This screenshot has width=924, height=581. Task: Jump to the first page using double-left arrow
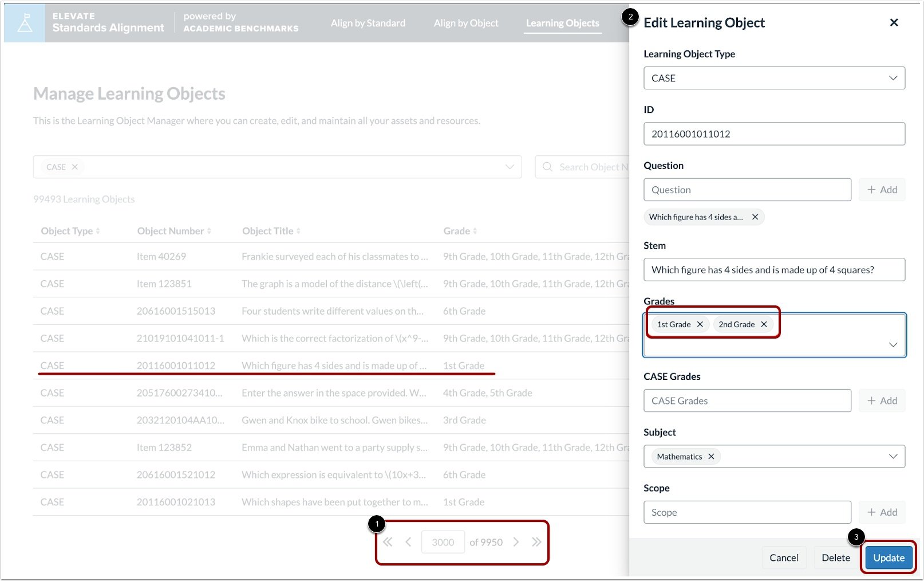[x=388, y=541]
